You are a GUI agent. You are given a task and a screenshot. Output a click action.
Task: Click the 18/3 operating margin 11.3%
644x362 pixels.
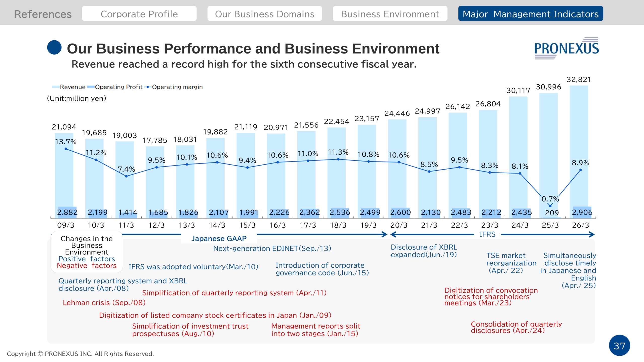pyautogui.click(x=338, y=152)
